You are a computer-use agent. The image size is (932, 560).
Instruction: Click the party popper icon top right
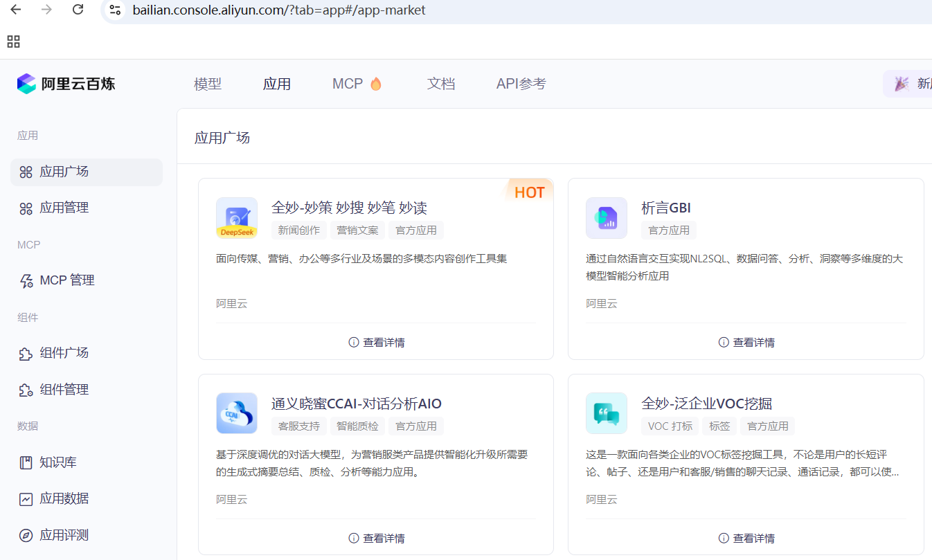click(x=901, y=84)
